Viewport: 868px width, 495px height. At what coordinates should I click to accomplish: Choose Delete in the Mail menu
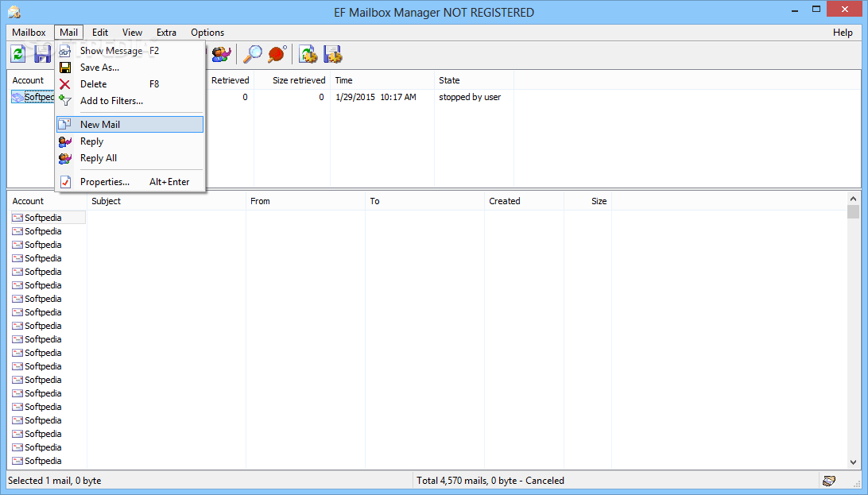[130, 84]
